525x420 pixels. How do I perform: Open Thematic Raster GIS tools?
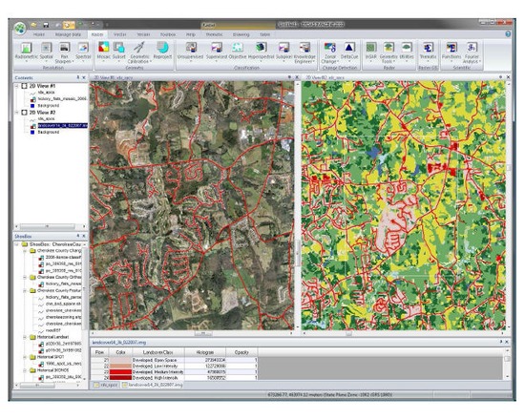[428, 52]
